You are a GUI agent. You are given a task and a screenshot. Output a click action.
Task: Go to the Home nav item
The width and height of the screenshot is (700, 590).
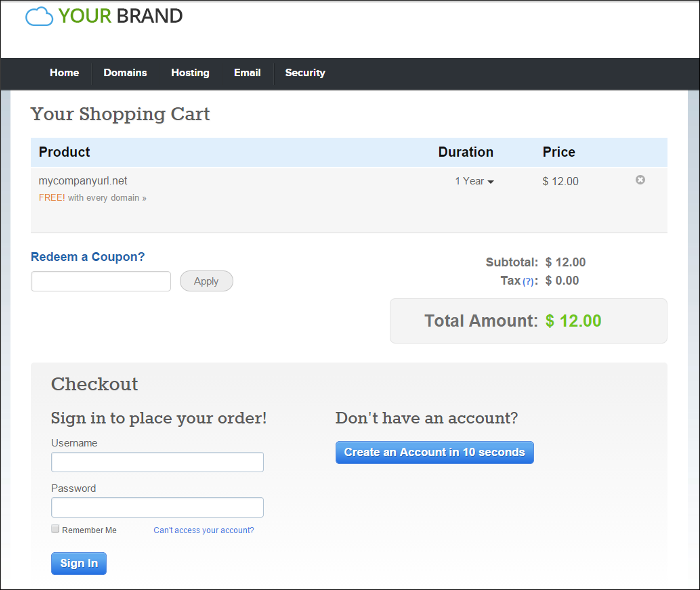point(64,73)
